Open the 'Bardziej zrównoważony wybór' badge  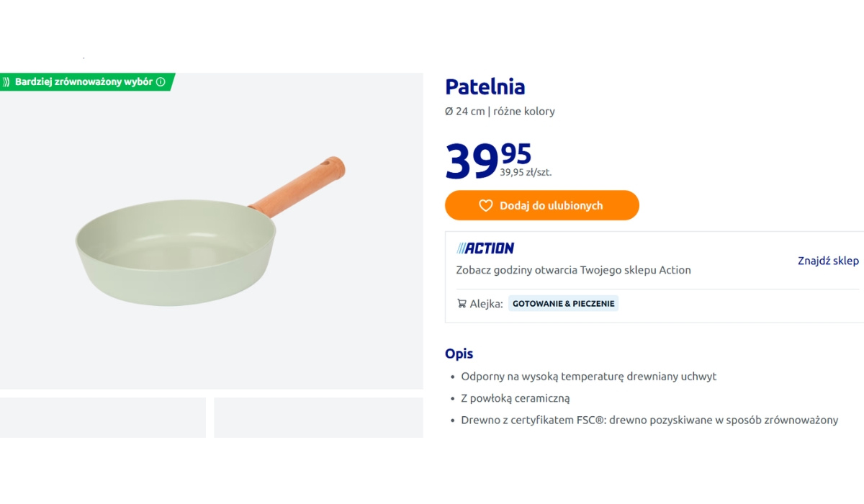click(x=86, y=82)
